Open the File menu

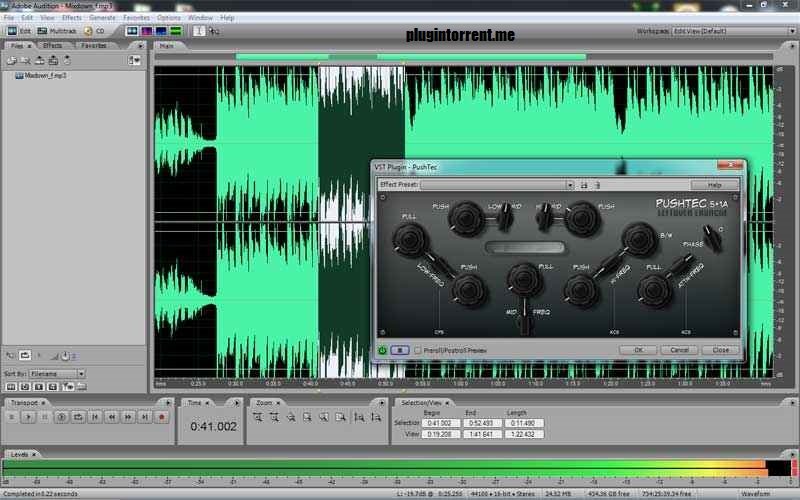[x=9, y=17]
